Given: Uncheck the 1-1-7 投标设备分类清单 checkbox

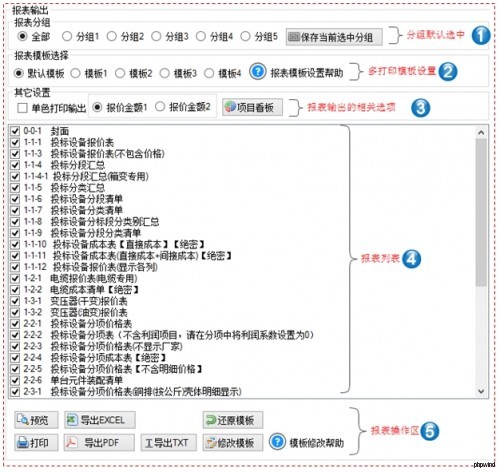Looking at the screenshot, I should pyautogui.click(x=15, y=210).
